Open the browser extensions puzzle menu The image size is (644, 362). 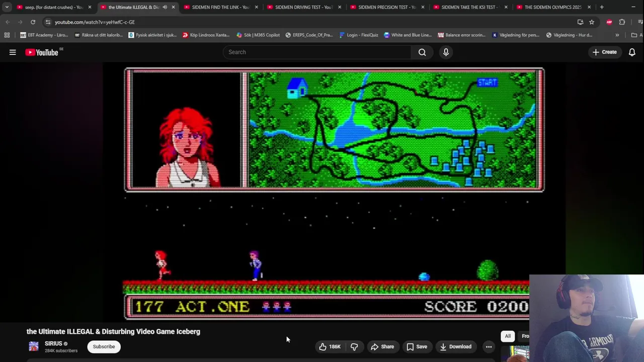click(622, 22)
